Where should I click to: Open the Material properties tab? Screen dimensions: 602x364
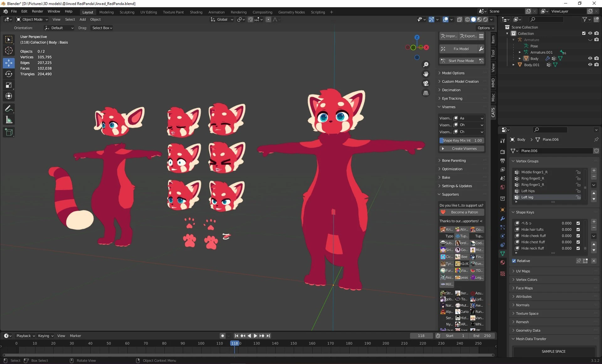pyautogui.click(x=503, y=262)
